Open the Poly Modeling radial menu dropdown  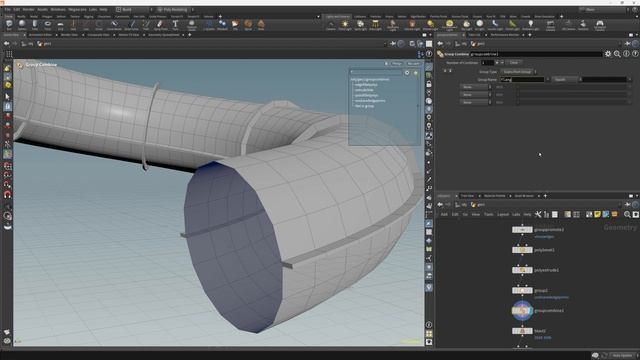pos(175,9)
